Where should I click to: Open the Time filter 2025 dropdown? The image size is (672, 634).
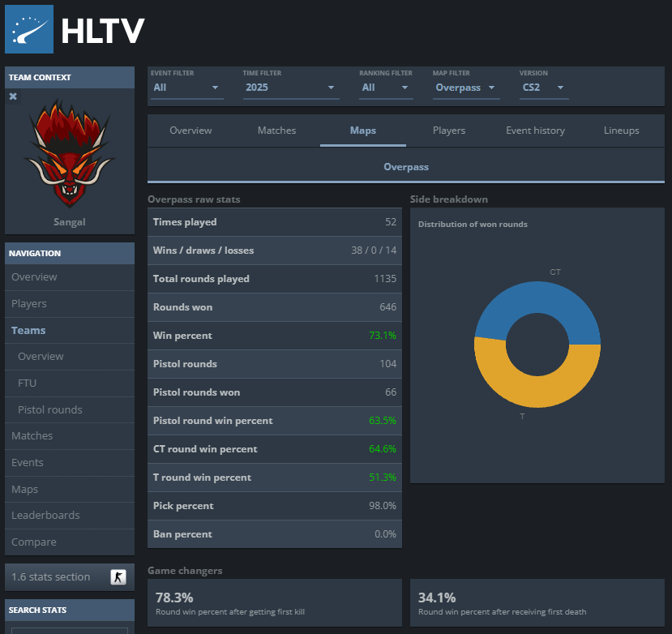291,88
